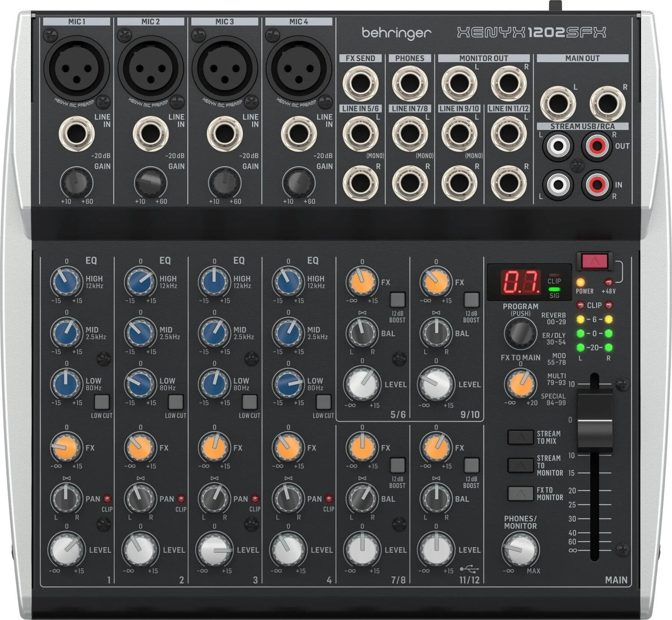The height and width of the screenshot is (620, 672).
Task: Click the MIC 2 XLR input socket
Action: tap(151, 68)
